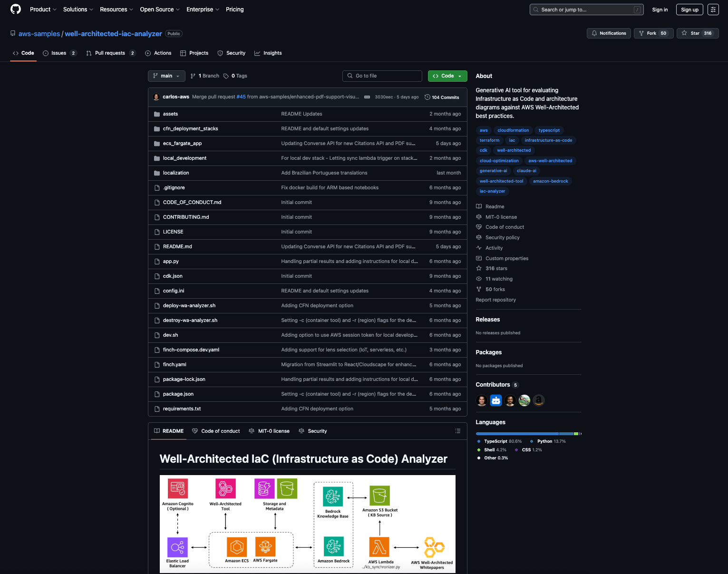Focus the Go to file search field
This screenshot has height=574, width=728.
[382, 76]
